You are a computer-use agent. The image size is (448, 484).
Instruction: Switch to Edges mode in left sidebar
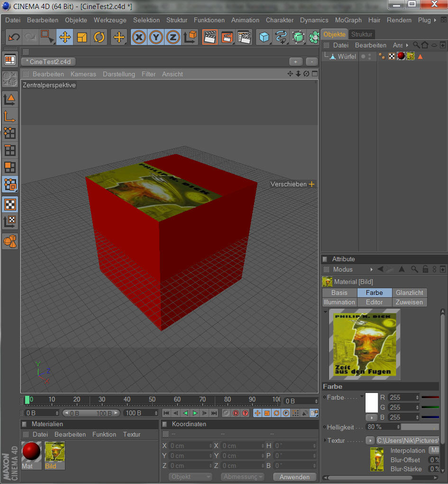[9, 150]
